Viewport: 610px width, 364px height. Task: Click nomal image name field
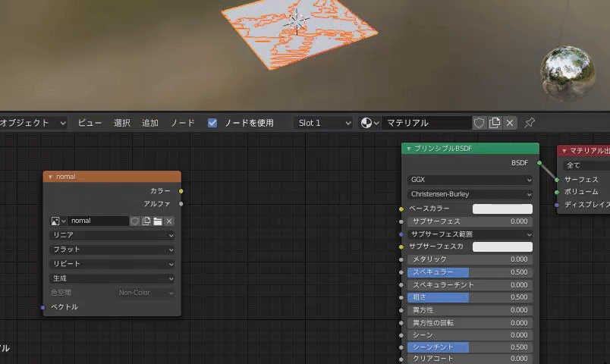pyautogui.click(x=98, y=221)
